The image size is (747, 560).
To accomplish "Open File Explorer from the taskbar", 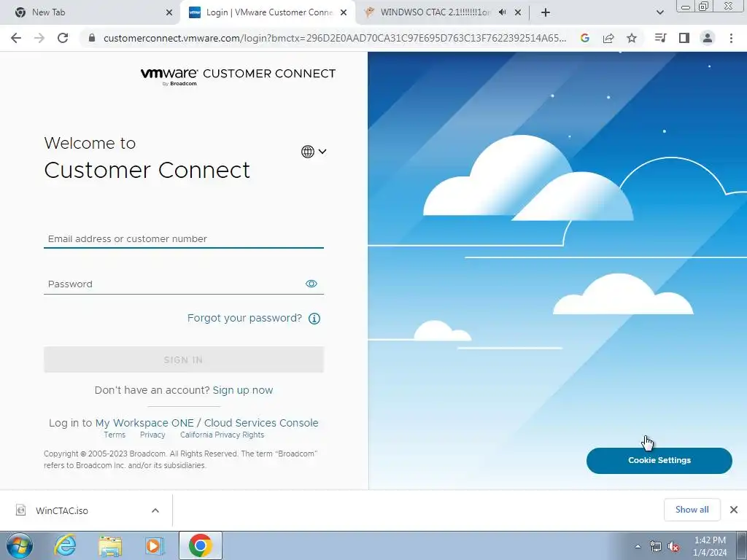I will click(110, 545).
